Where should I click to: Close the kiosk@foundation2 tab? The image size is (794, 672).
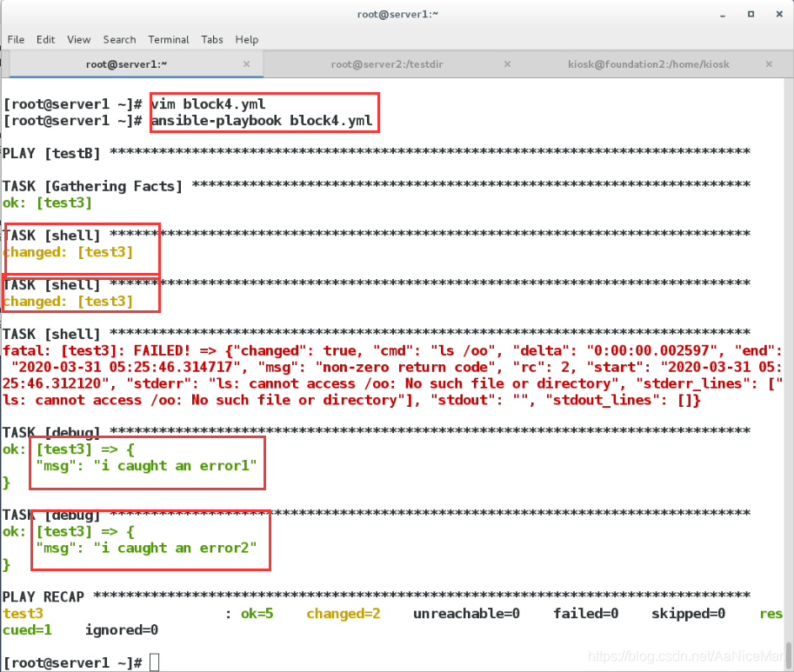(x=769, y=64)
